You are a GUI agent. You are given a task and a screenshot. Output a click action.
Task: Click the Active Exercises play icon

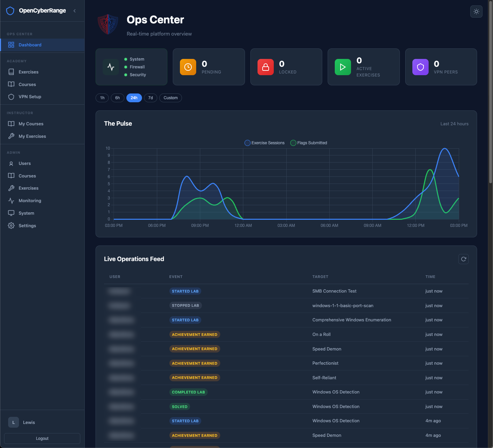click(x=343, y=67)
